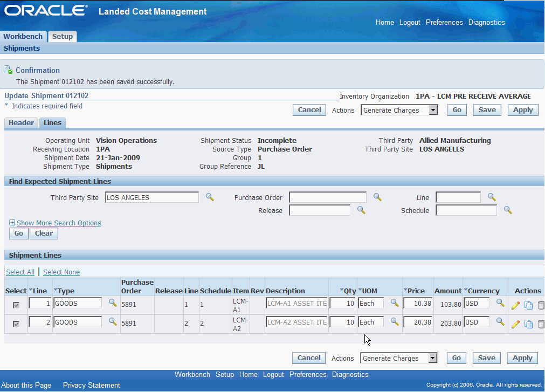The height and width of the screenshot is (392, 545).
Task: Open the Header subtab
Action: 21,123
